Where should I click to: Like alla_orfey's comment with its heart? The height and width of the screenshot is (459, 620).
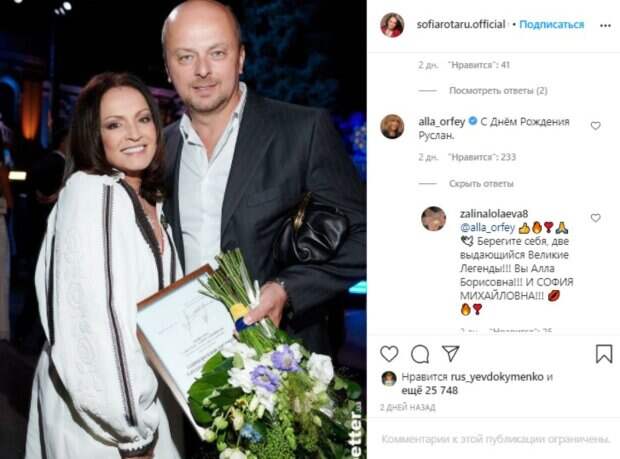(595, 126)
